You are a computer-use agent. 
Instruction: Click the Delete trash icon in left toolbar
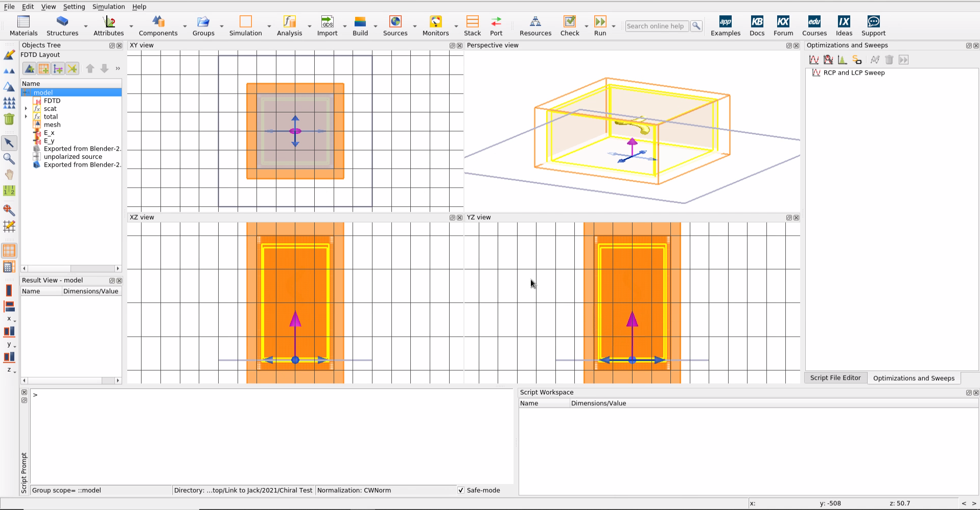9,119
